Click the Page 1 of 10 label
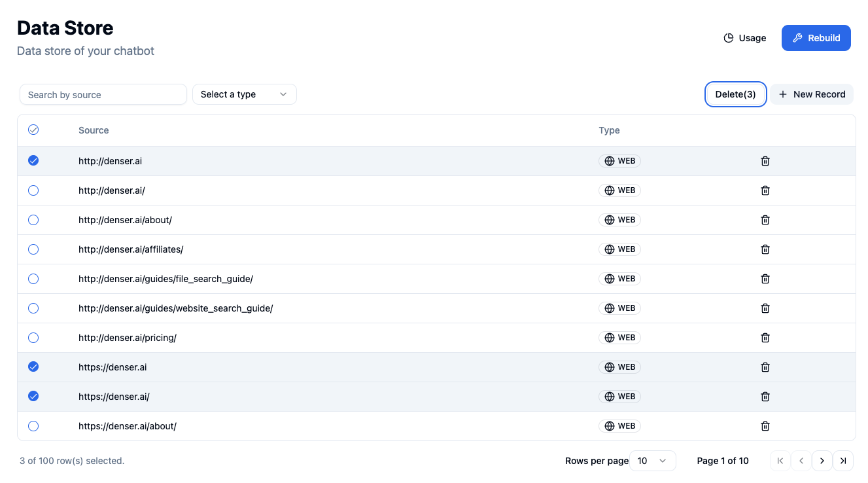The height and width of the screenshot is (483, 868). click(x=723, y=461)
